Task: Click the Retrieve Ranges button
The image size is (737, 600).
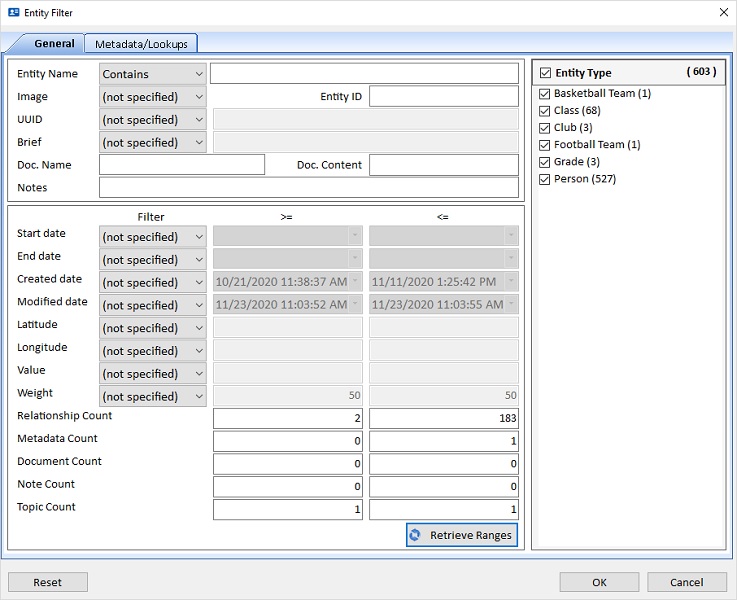Action: 462,535
